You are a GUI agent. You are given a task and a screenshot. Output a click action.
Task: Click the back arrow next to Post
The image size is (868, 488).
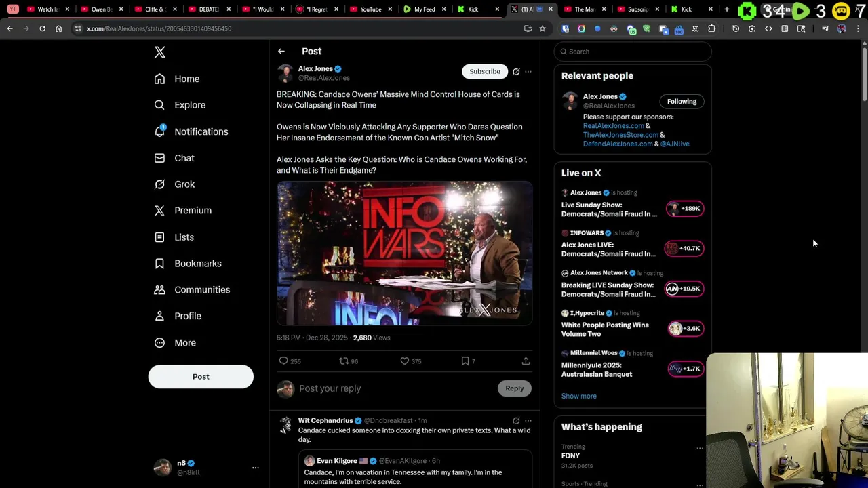[x=281, y=52]
